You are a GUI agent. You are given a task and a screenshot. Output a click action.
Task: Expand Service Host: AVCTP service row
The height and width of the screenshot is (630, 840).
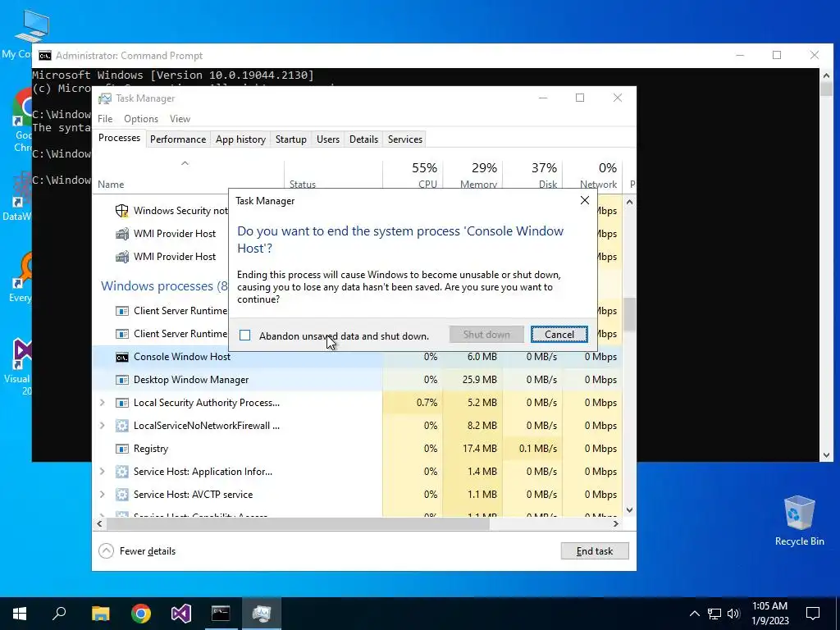(x=103, y=495)
